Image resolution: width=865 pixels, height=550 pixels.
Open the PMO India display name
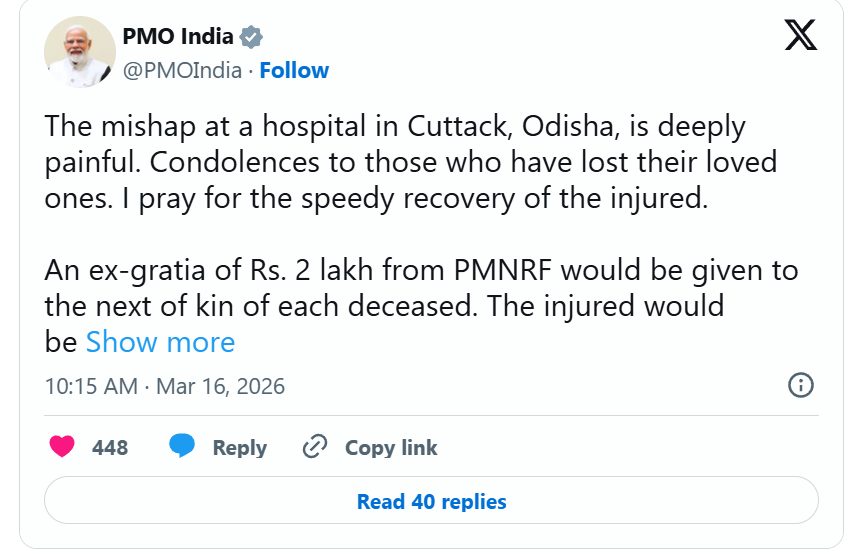coord(178,37)
